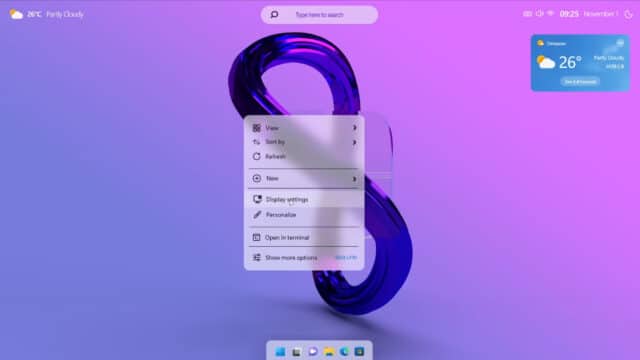640x360 pixels.
Task: Expand the Sort by submenu arrow
Action: click(355, 142)
